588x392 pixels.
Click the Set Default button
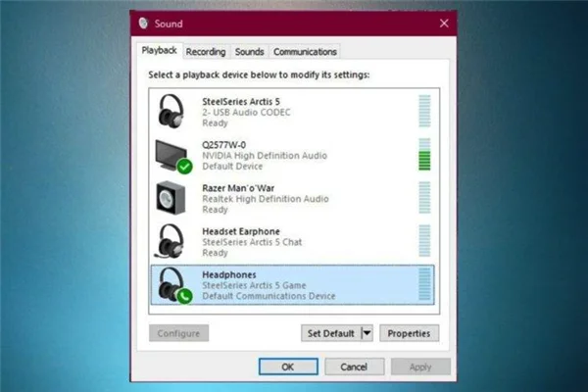coord(331,333)
